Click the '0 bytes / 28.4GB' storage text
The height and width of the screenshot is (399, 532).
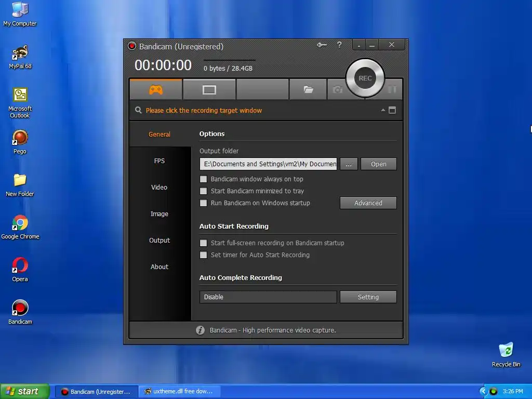click(x=228, y=68)
